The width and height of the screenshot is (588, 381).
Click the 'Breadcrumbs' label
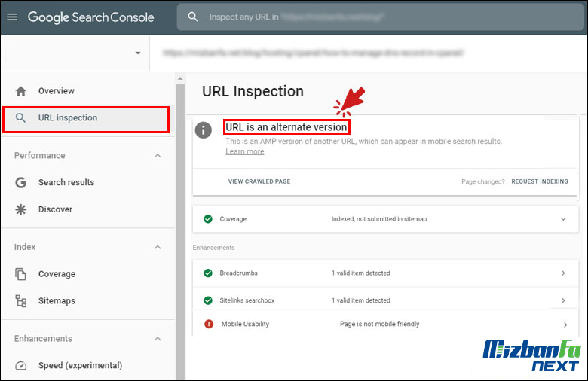238,273
